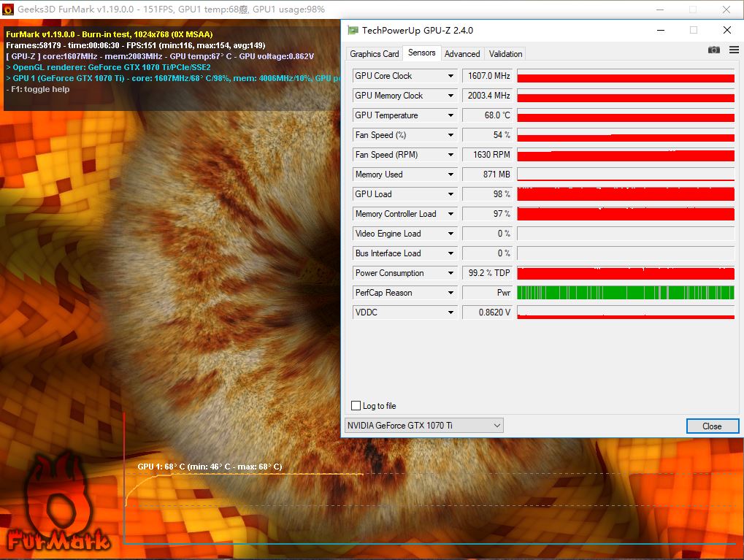Open the PerfCap Reason sensor dropdown
The width and height of the screenshot is (744, 560).
(450, 293)
